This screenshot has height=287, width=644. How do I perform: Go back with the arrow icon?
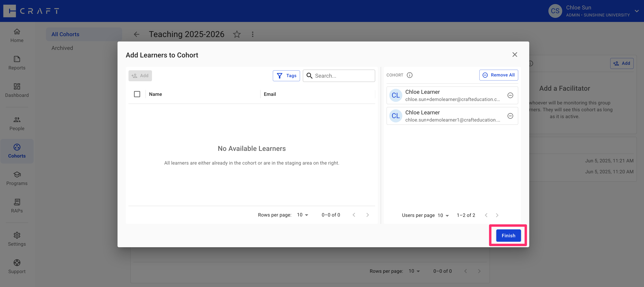click(137, 34)
